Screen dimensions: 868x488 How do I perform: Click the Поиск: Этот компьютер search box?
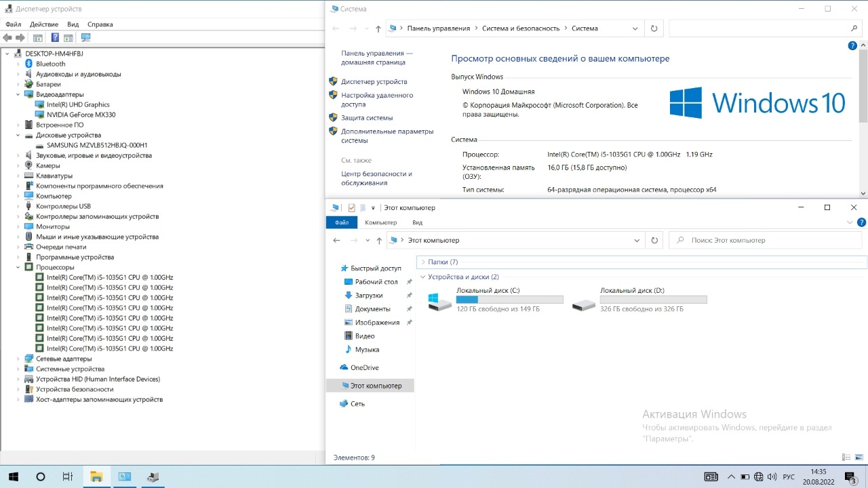pyautogui.click(x=767, y=240)
